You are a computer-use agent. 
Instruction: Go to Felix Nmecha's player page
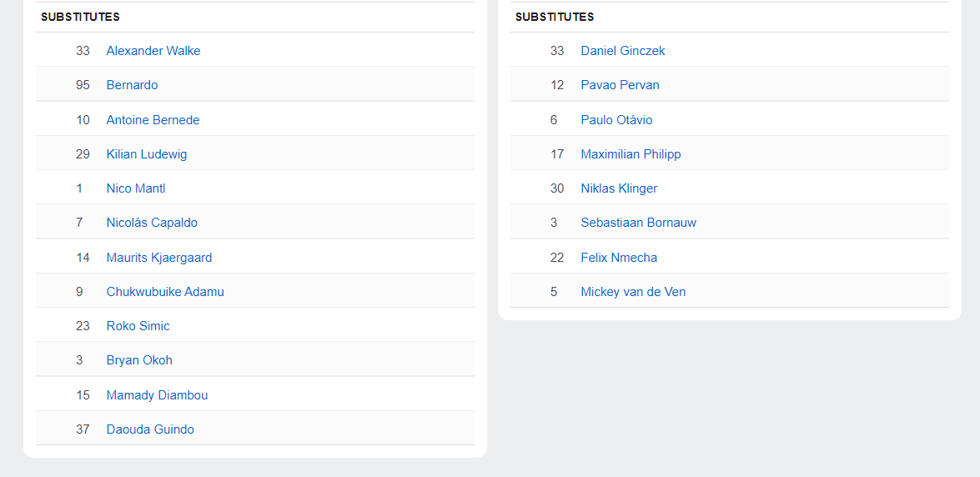click(619, 258)
